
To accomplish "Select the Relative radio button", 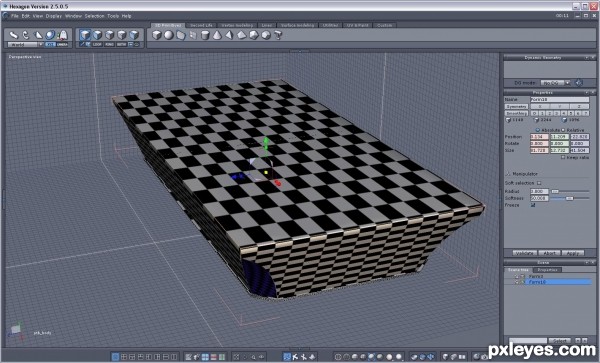I will pos(563,130).
